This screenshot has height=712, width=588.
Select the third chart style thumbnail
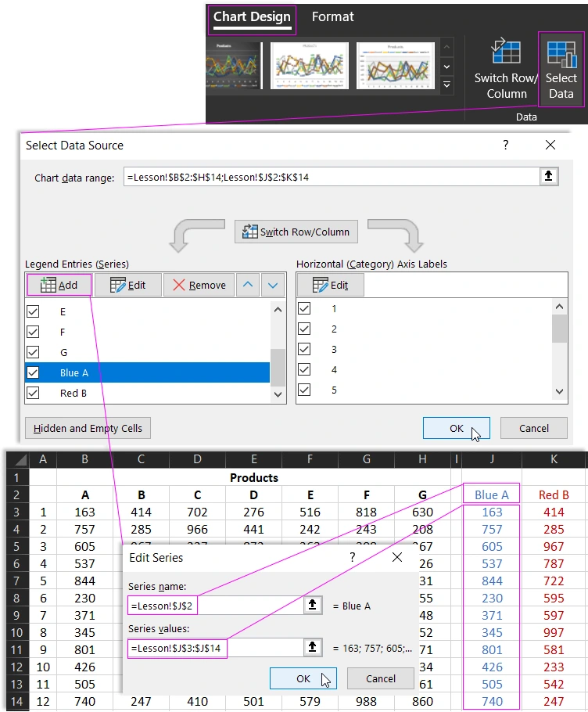pos(396,66)
